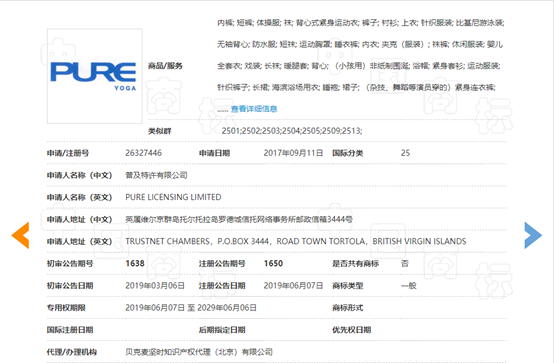Click the 申请人名称（英文） label
Image resolution: width=554 pixels, height=363 pixels.
79,197
